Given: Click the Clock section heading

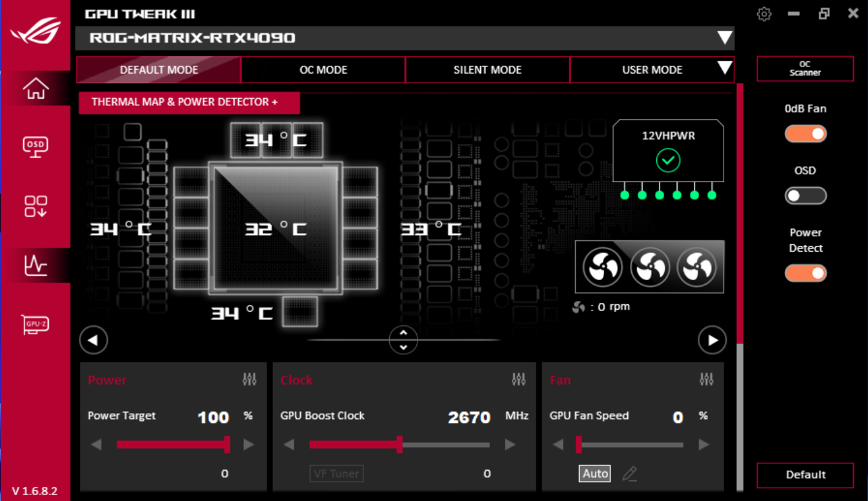Looking at the screenshot, I should pos(297,380).
